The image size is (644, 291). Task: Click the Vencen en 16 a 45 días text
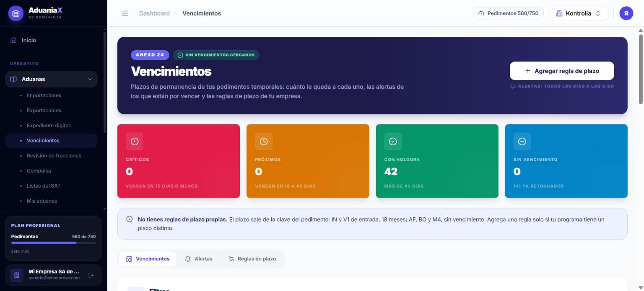(285, 186)
